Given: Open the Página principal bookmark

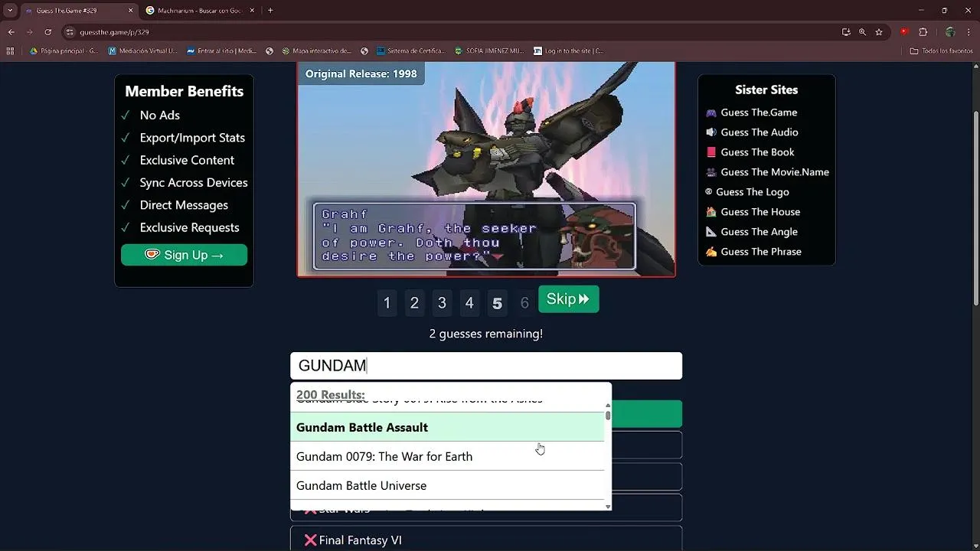Looking at the screenshot, I should tap(64, 51).
